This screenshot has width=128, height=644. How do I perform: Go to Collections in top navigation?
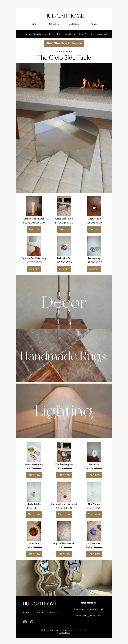tap(74, 24)
